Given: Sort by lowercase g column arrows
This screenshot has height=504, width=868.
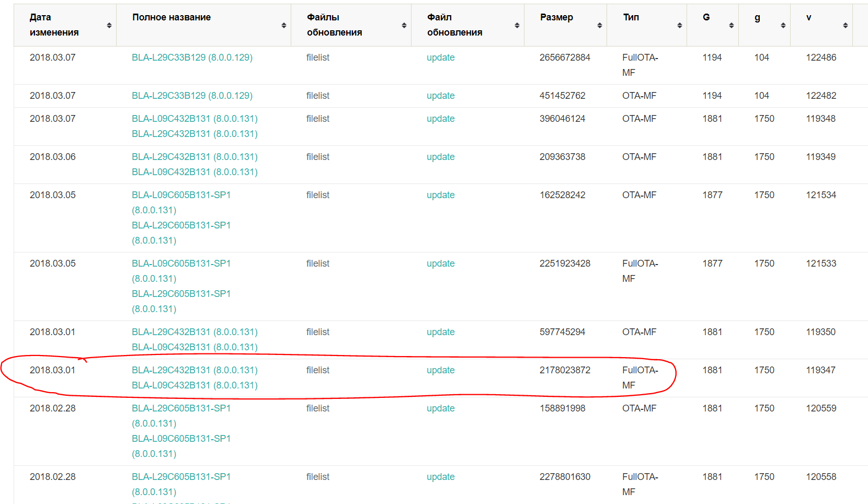Looking at the screenshot, I should pos(783,26).
